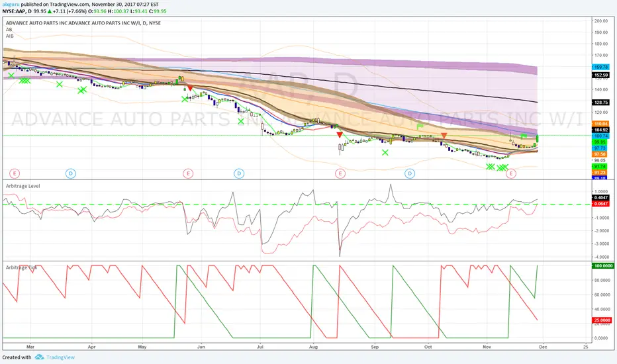The height and width of the screenshot is (364, 617).
Task: Click the TradingView.com link in the header
Action: [x=70, y=5]
